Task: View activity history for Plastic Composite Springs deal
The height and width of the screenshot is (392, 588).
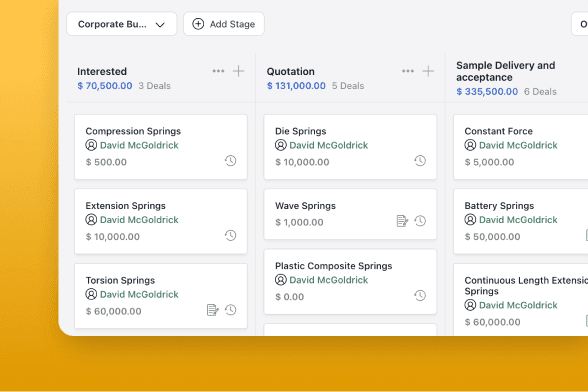Action: pyautogui.click(x=420, y=296)
